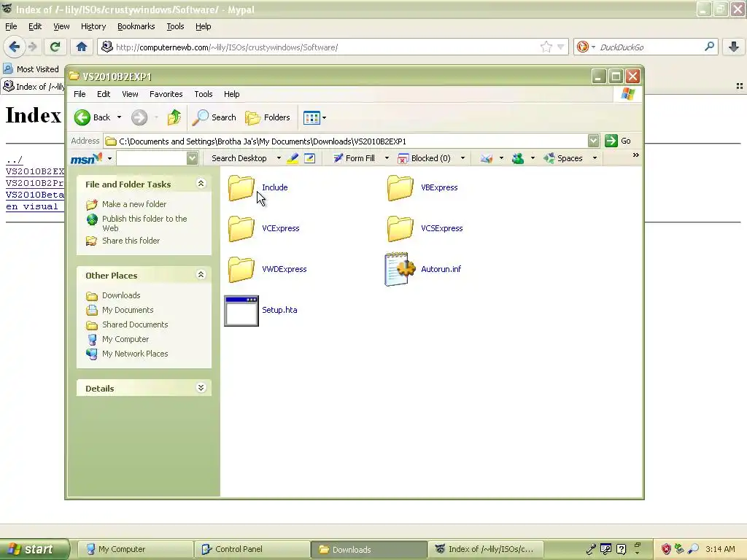Go to My Network Places
Image resolution: width=747 pixels, height=560 pixels.
(127, 354)
